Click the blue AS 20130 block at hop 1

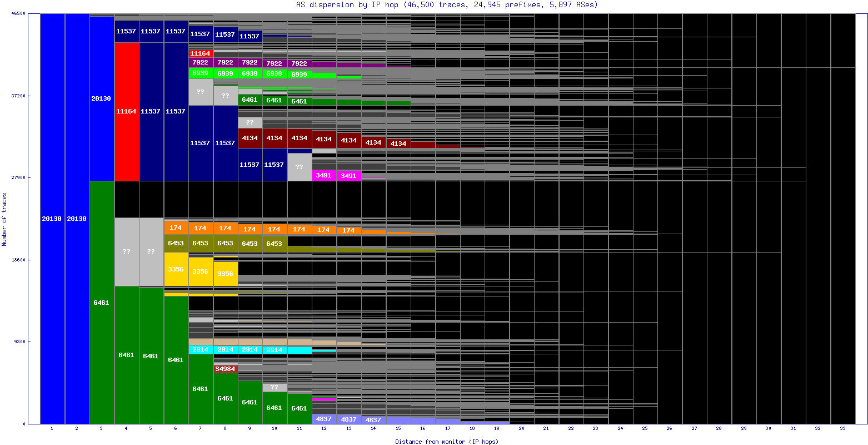(52, 219)
